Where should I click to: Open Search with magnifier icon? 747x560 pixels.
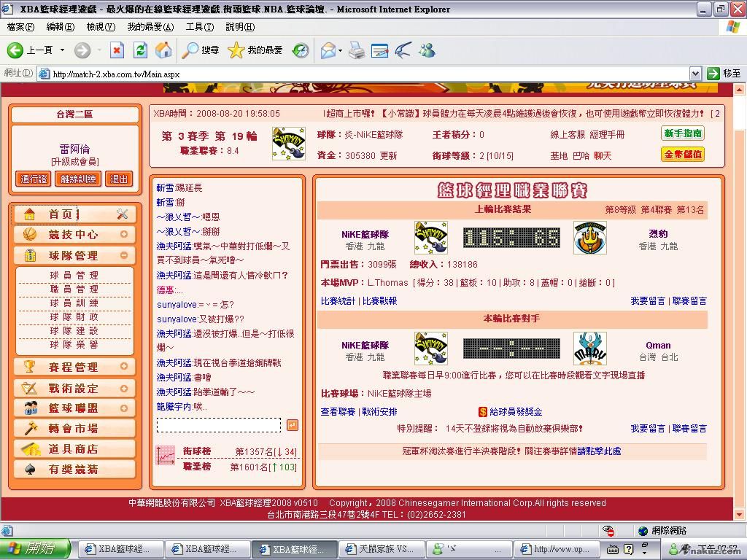(201, 50)
